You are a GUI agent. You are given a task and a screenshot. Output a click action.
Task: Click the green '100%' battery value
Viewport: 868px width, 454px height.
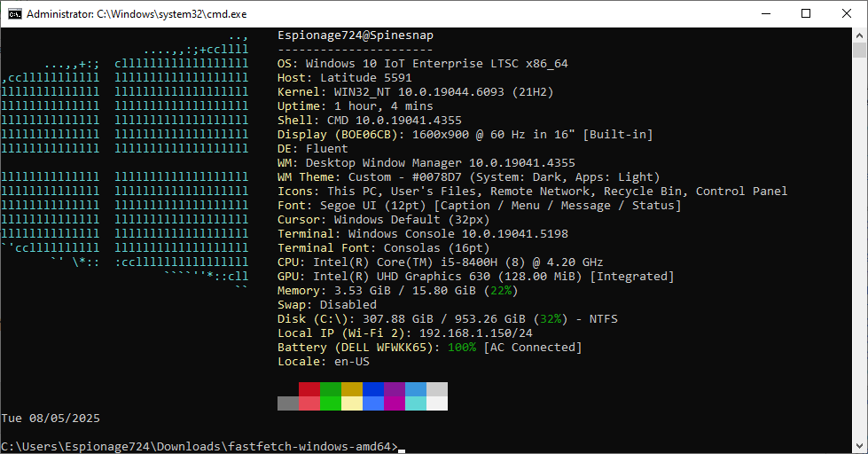[x=462, y=348]
